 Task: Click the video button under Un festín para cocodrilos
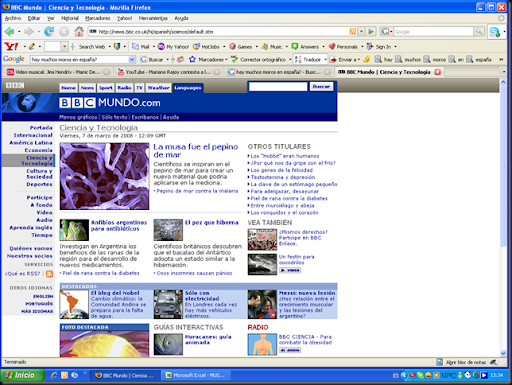tap(290, 270)
